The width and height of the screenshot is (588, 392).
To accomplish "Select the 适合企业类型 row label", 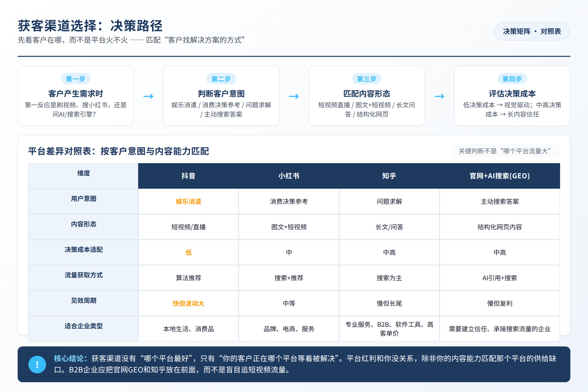I will [83, 326].
